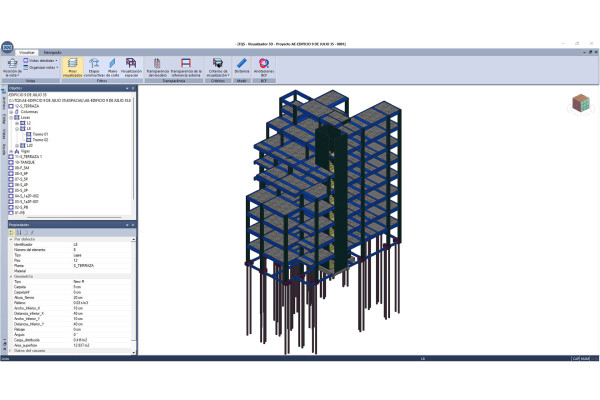Collapse the Geometría property group
Screen dimensions: 600x400
[11, 276]
